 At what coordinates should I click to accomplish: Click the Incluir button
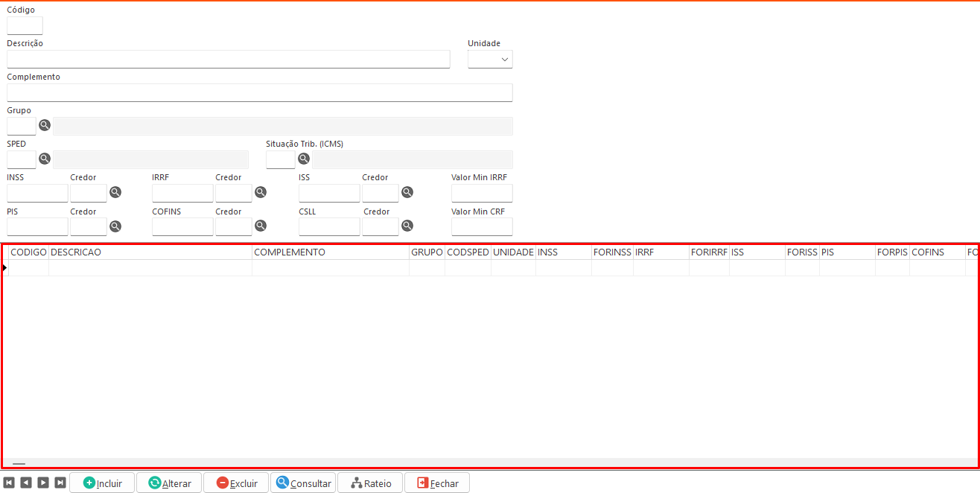[102, 483]
